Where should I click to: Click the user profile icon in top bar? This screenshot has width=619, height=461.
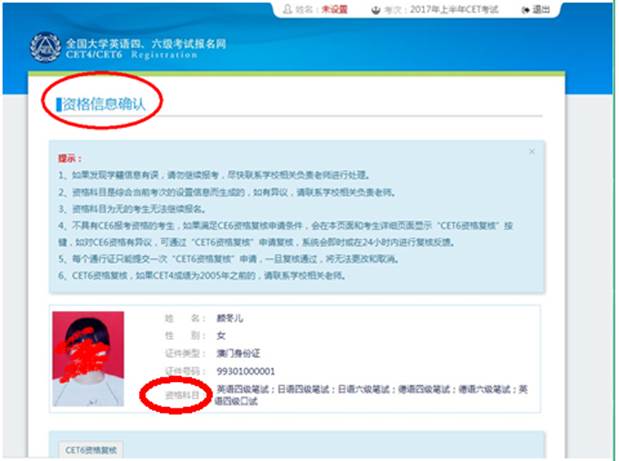pos(287,9)
